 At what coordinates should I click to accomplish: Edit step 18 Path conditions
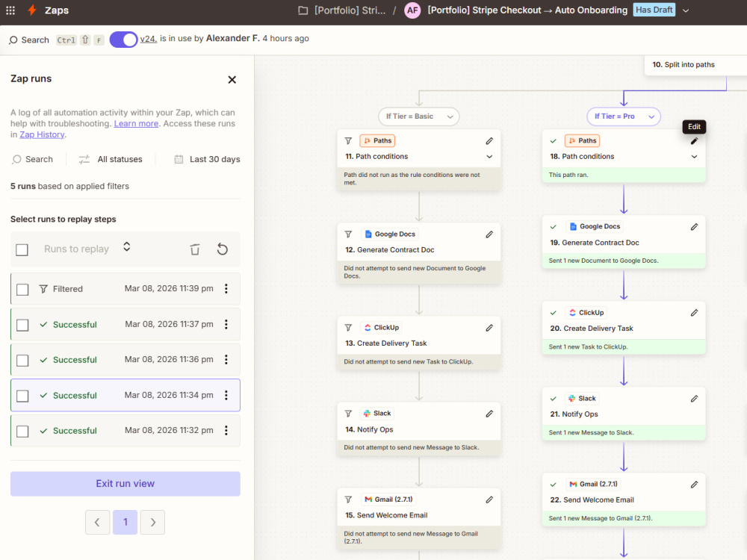(x=694, y=141)
